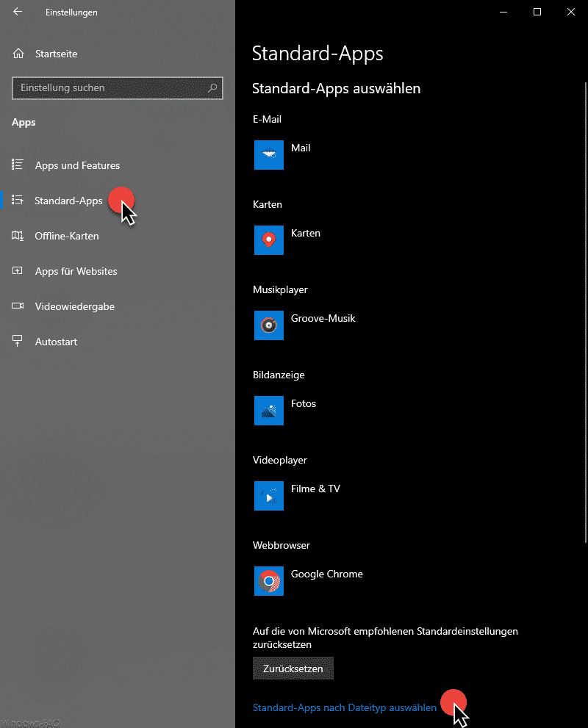Image resolution: width=588 pixels, height=728 pixels.
Task: Maximize the Einstellungen window
Action: 537,12
